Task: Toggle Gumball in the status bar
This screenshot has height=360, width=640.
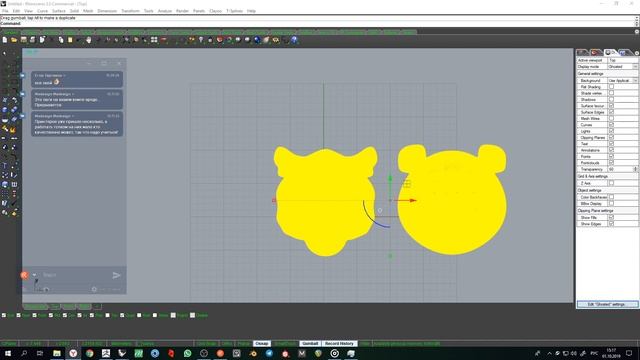Action: tap(310, 344)
